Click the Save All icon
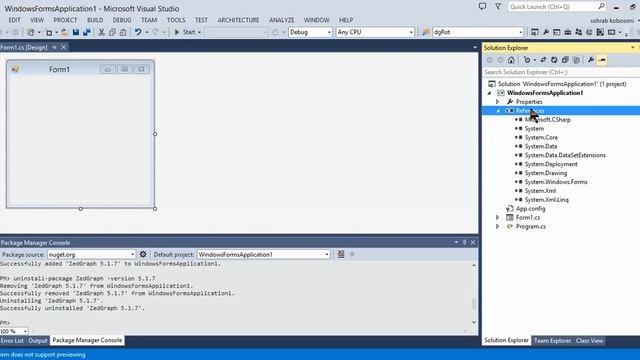Viewport: 640px width, 360px height. click(x=87, y=32)
